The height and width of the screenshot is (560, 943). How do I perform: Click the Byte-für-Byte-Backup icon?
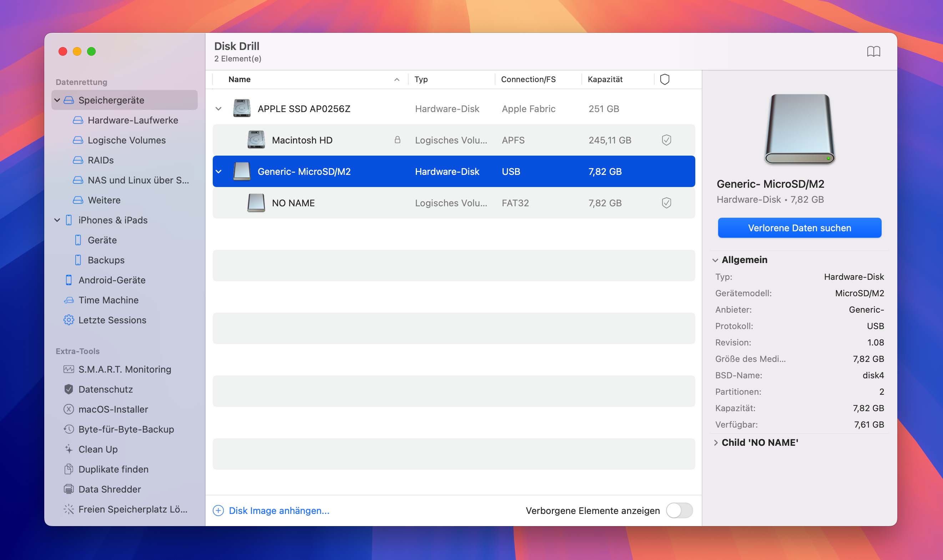tap(68, 429)
